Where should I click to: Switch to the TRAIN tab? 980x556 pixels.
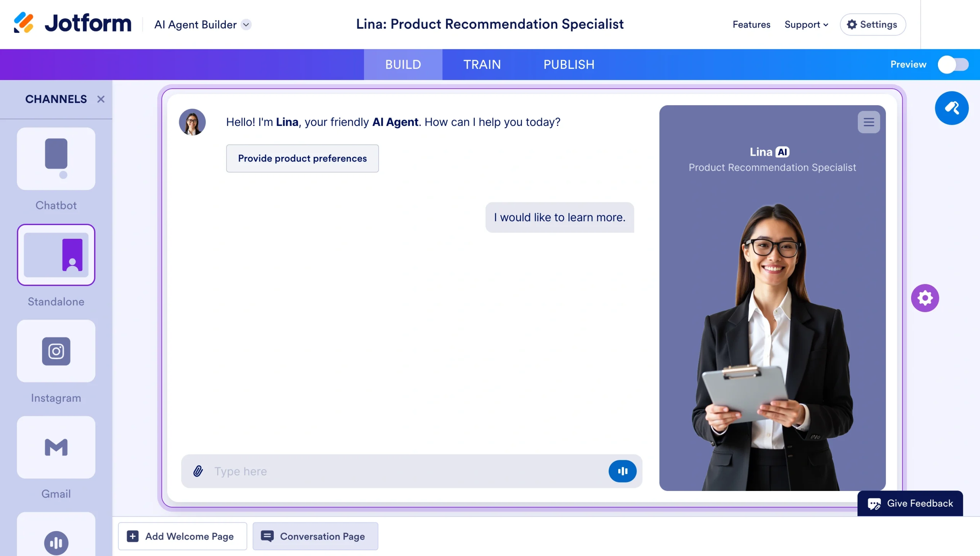(x=482, y=64)
